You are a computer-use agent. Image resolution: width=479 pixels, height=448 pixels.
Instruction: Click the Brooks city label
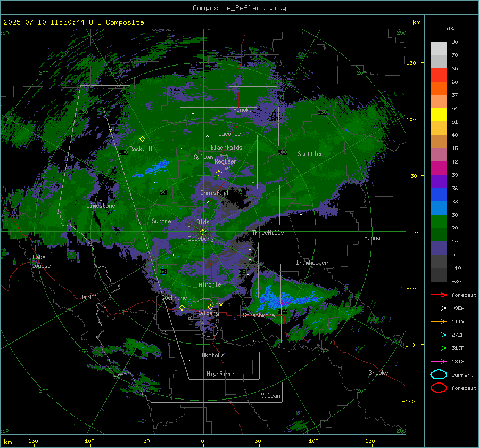378,373
